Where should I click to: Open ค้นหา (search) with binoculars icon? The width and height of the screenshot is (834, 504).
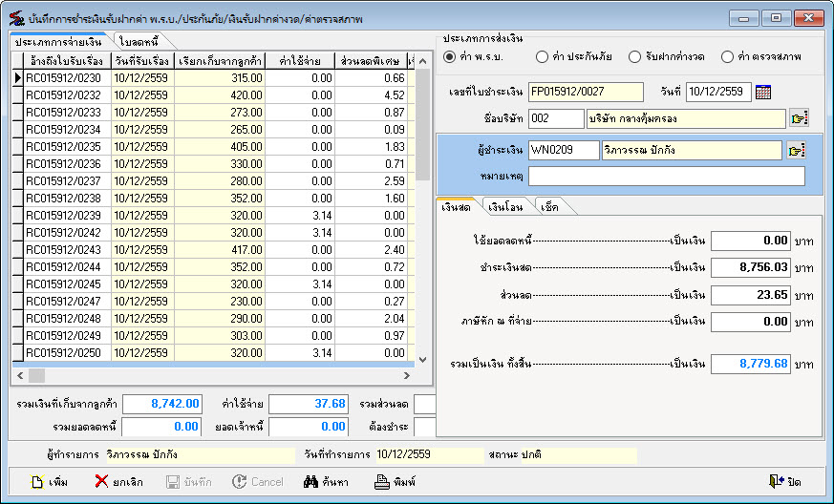[x=326, y=482]
